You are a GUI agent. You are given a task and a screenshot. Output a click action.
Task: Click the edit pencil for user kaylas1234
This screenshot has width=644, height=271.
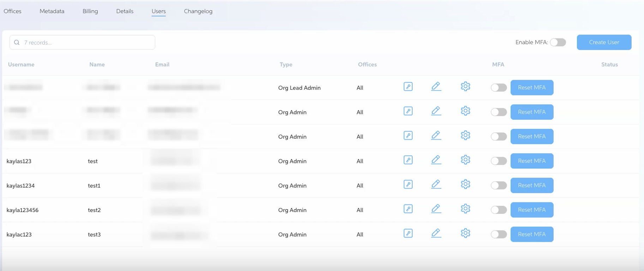[436, 184]
